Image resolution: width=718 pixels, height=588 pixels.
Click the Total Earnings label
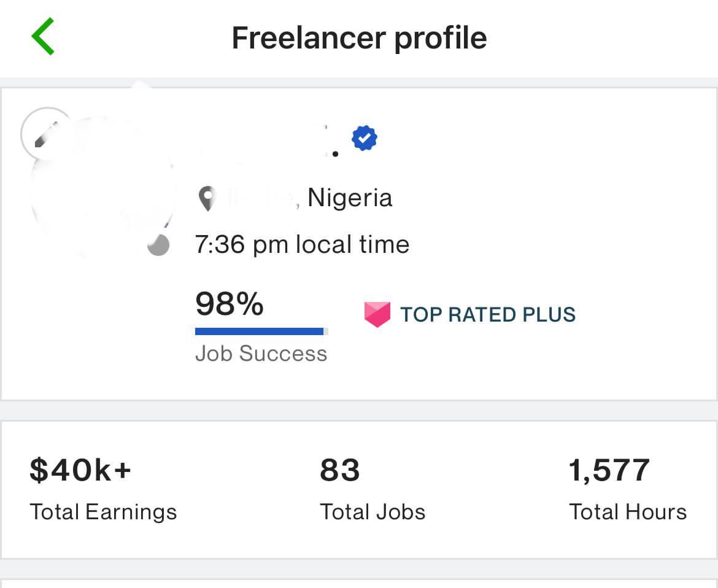(103, 512)
